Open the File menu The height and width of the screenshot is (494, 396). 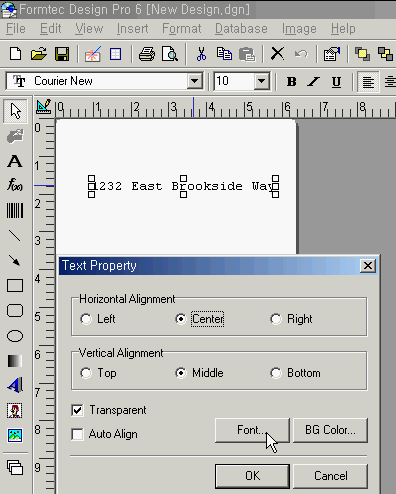click(x=16, y=29)
